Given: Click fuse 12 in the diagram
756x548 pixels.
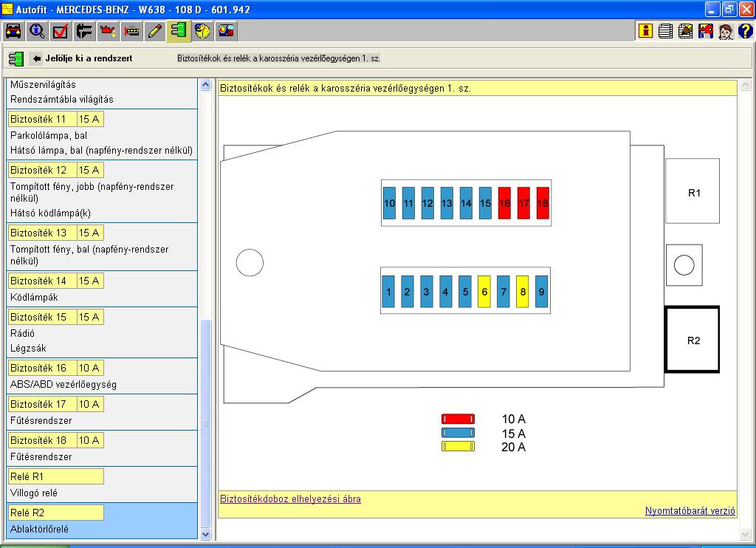Looking at the screenshot, I should point(427,203).
